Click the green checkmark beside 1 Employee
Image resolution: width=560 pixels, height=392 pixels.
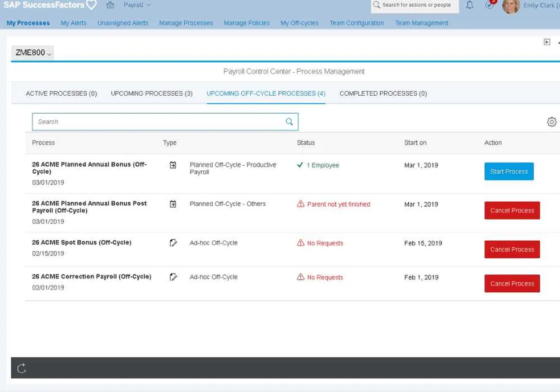click(x=300, y=165)
